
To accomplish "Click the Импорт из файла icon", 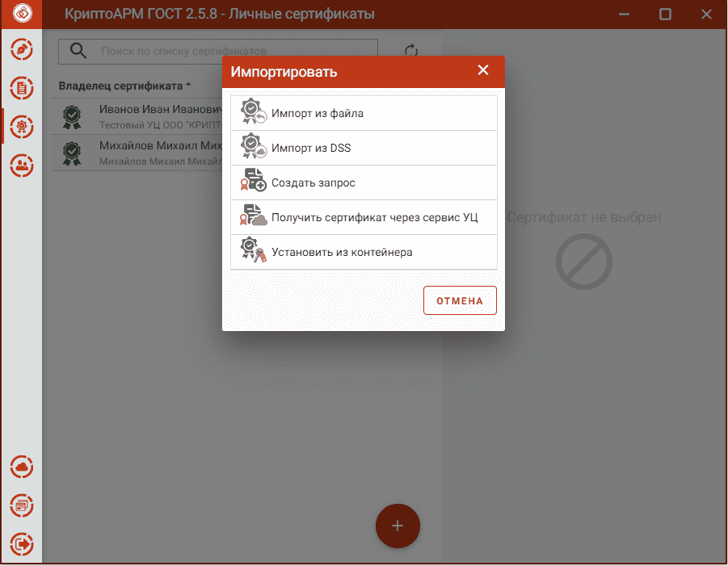I will pos(254,111).
